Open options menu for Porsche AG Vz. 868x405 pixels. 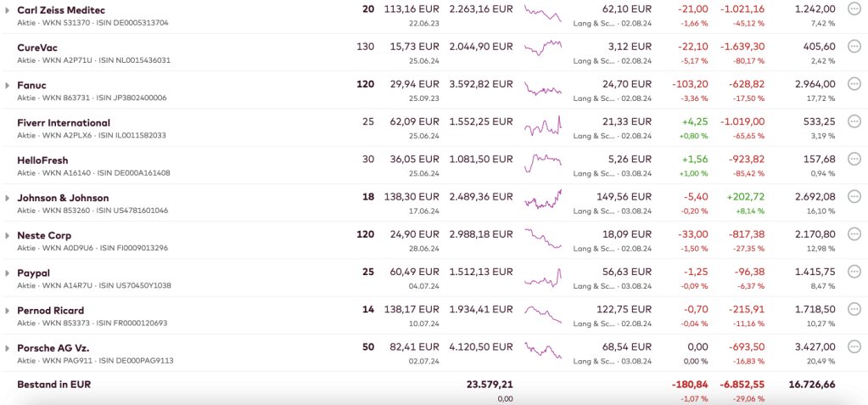(854, 347)
